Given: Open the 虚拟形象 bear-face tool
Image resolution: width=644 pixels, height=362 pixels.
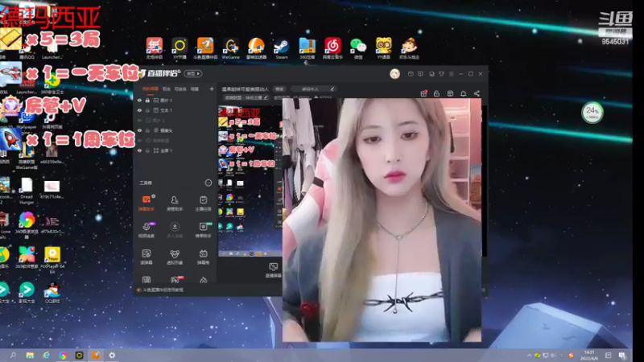Looking at the screenshot, I should (x=175, y=257).
